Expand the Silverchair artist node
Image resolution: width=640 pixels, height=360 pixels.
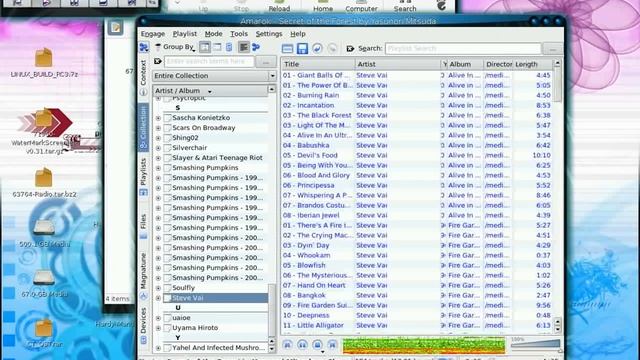click(x=158, y=148)
